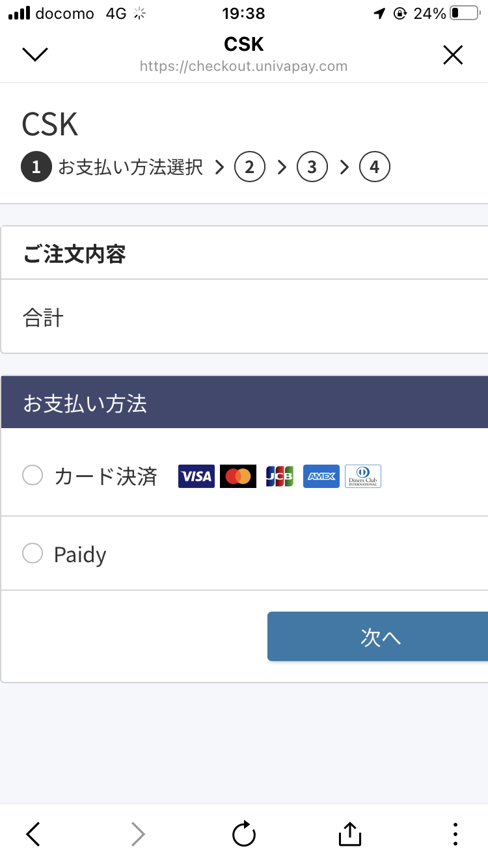Tap the browser back arrow icon
This screenshot has width=488, height=868.
click(x=33, y=834)
